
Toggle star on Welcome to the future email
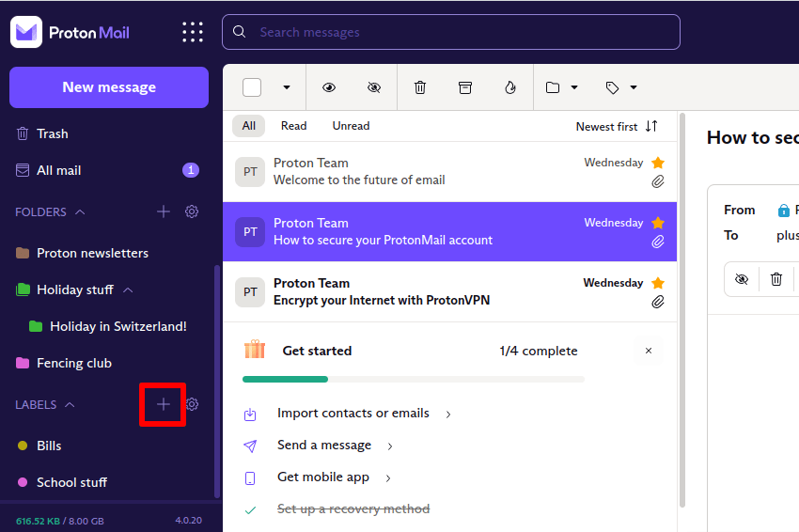coord(658,163)
